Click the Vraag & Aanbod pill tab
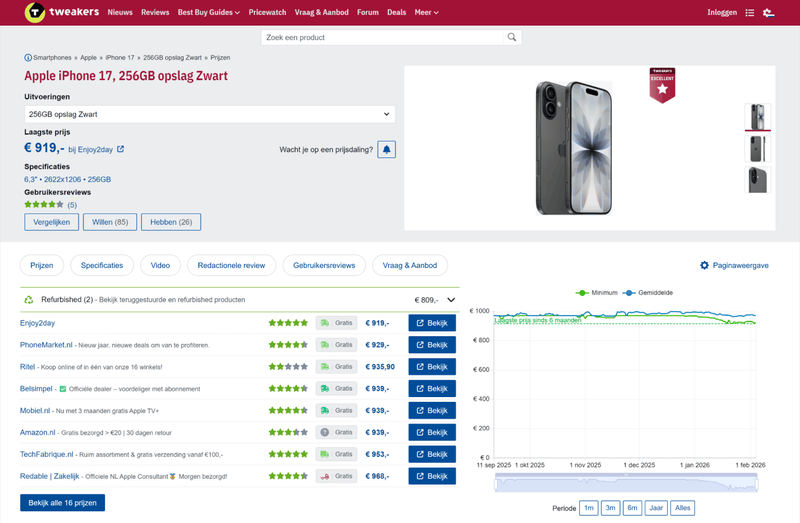This screenshot has height=523, width=800. (410, 265)
